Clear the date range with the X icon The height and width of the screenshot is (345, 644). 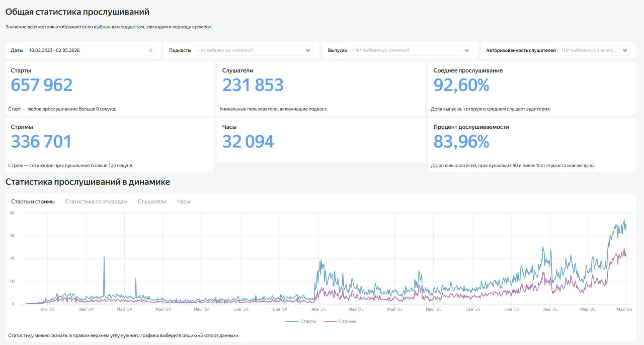tap(150, 50)
